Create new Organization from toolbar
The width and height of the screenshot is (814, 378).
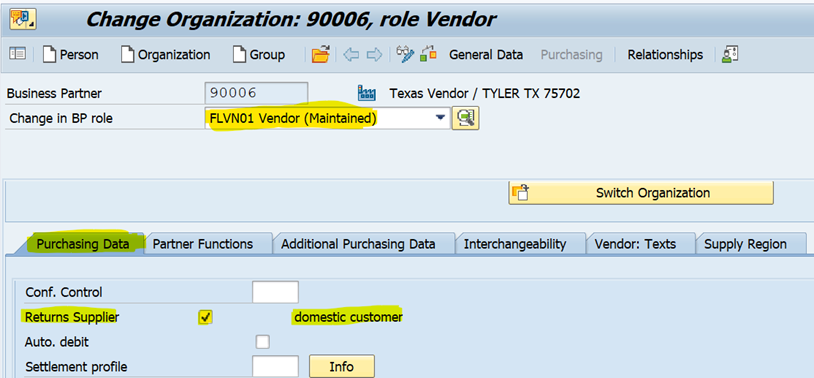point(166,55)
